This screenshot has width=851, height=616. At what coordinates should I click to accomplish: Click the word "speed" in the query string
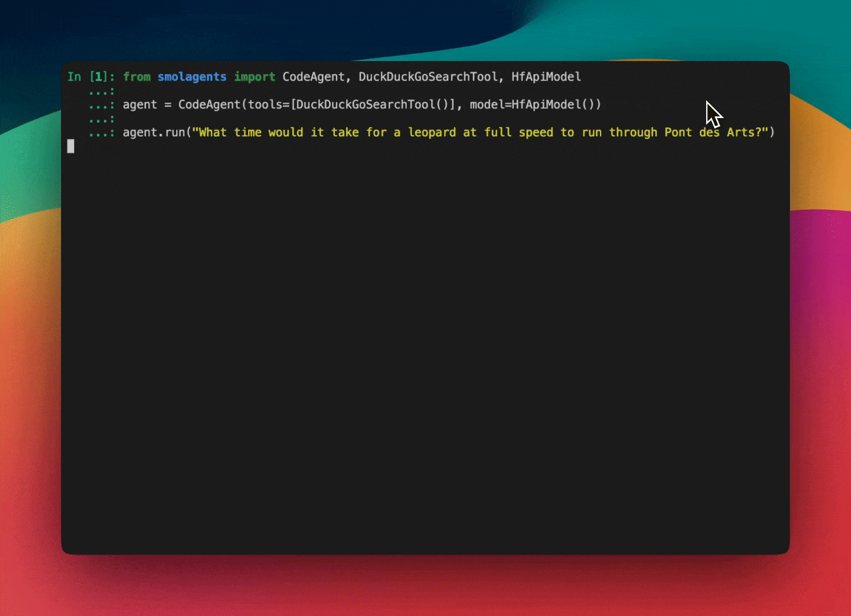click(x=536, y=133)
